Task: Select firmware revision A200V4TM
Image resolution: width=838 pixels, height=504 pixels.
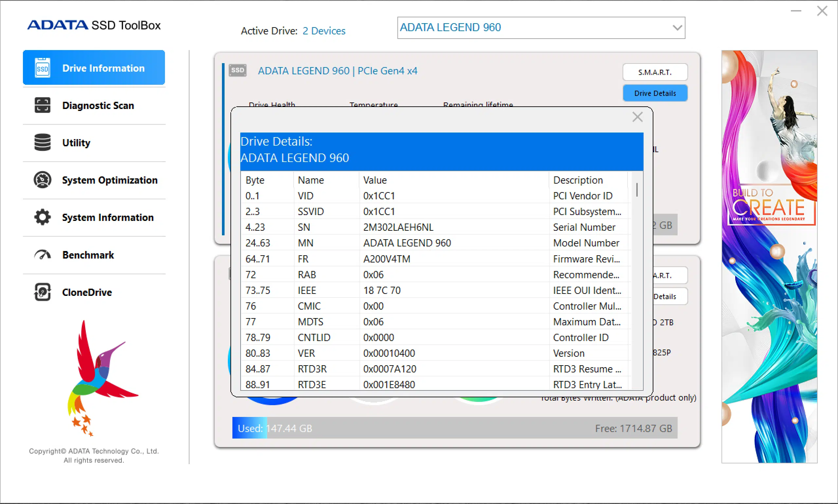Action: (387, 259)
